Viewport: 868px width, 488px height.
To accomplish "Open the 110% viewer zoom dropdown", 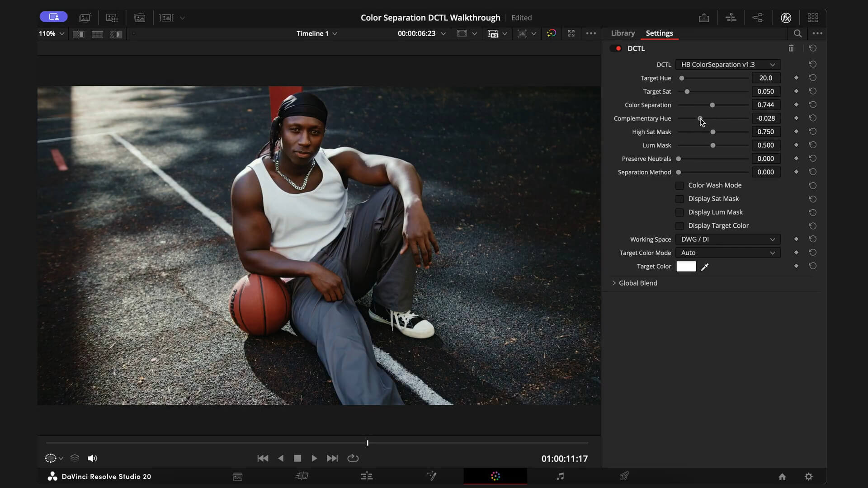I will (51, 34).
